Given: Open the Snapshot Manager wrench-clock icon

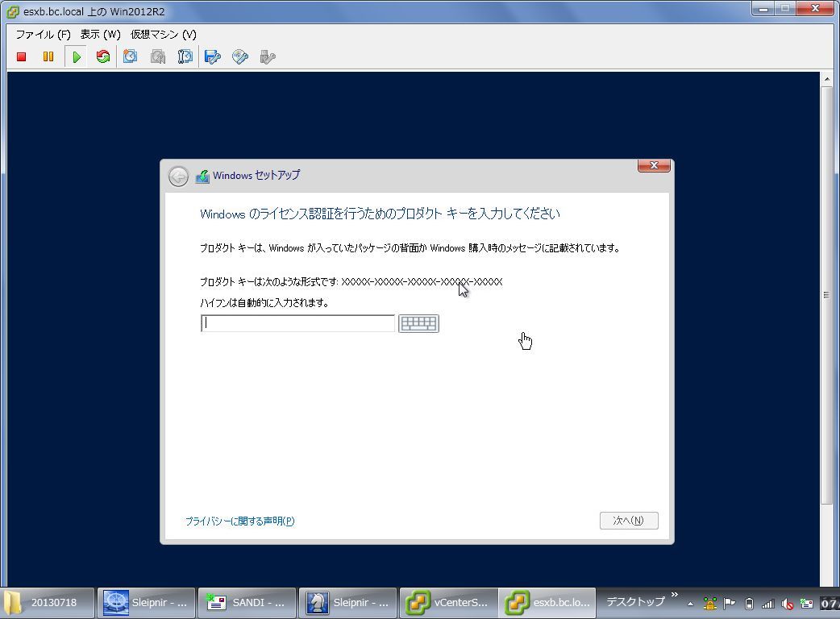Looking at the screenshot, I should (185, 56).
